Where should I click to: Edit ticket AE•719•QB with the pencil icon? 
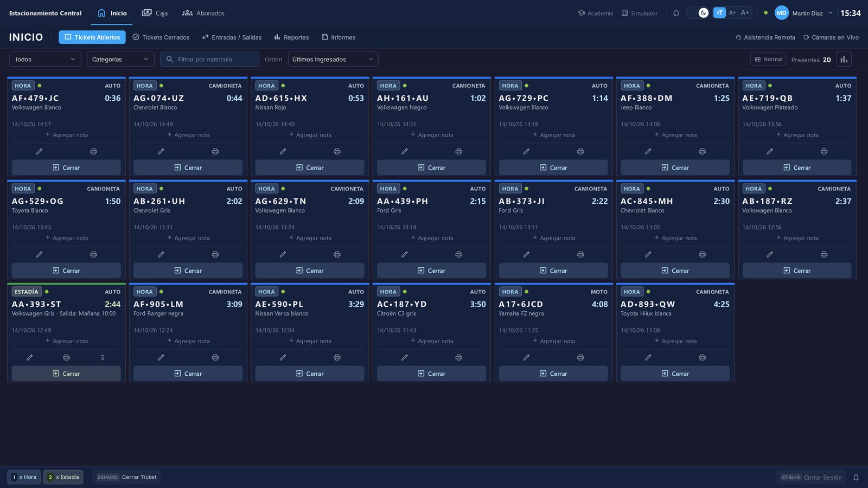tap(770, 151)
